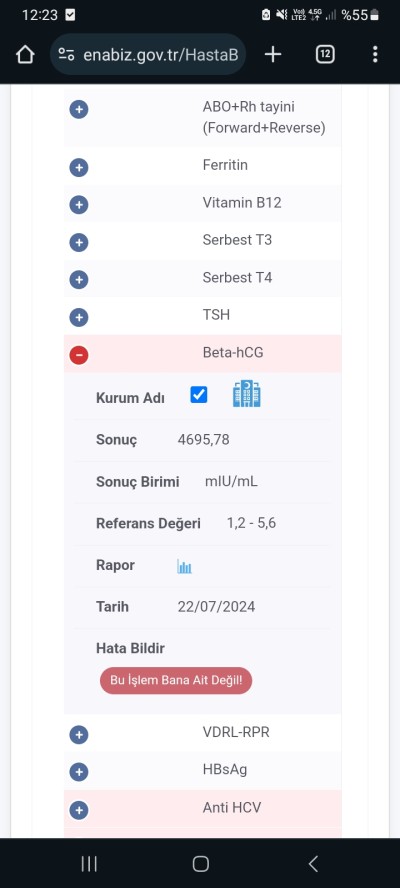Open the tab switcher showing 12 tabs
Viewport: 400px width, 888px height.
(325, 54)
